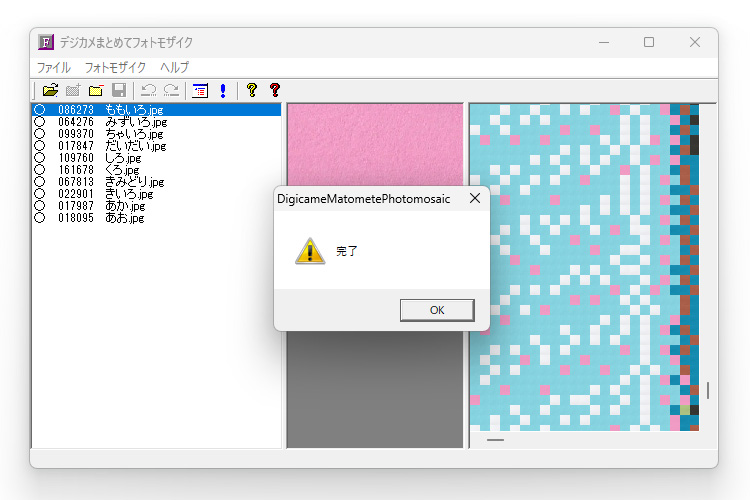
Task: Select あか.jpg in the file list
Action: coord(124,206)
